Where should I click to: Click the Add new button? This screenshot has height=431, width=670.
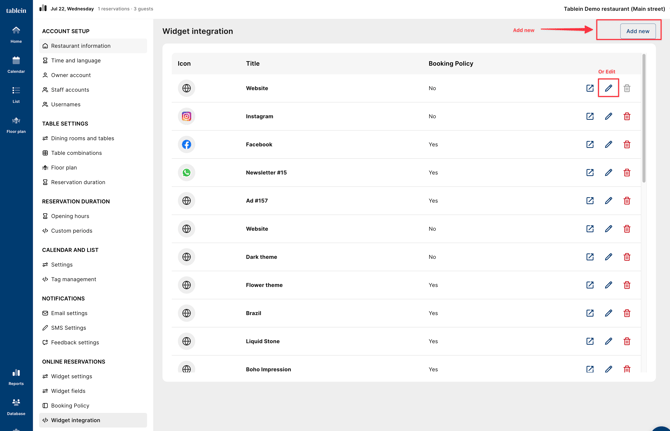click(638, 31)
